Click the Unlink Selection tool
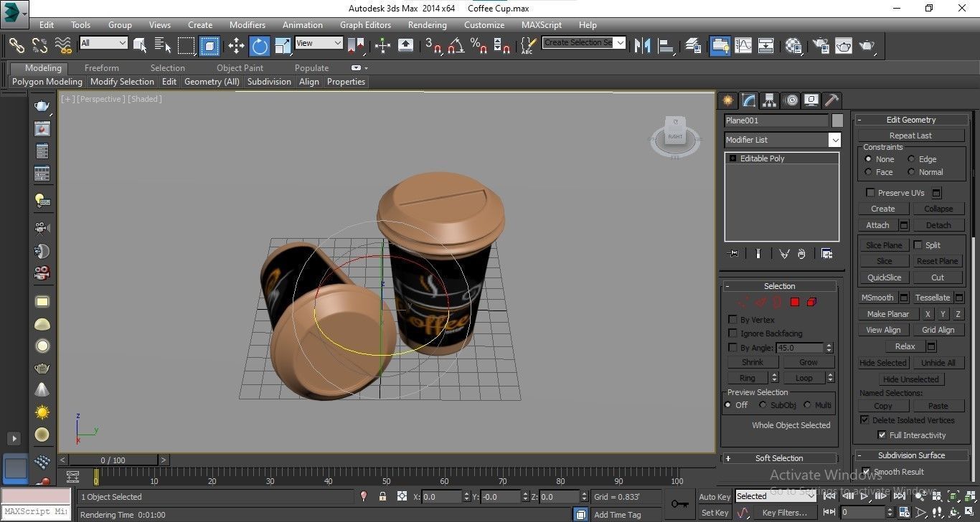Image resolution: width=980 pixels, height=522 pixels. coord(39,46)
